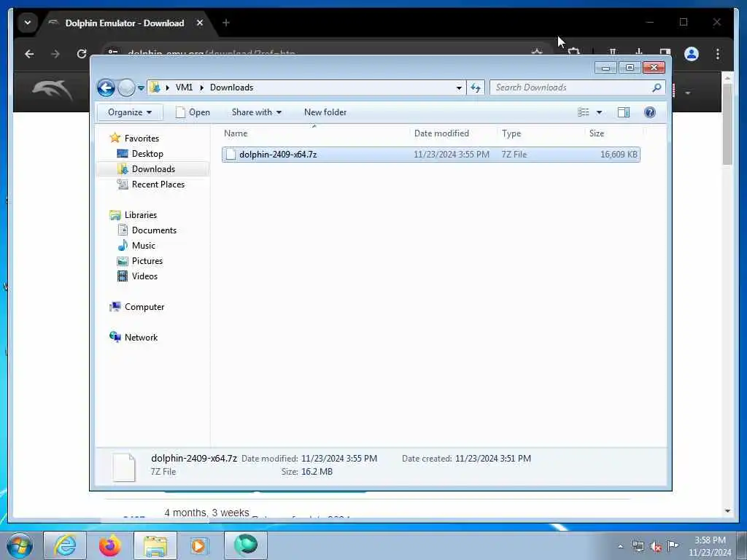Click Explorer's disabled forward arrow button

[x=126, y=87]
